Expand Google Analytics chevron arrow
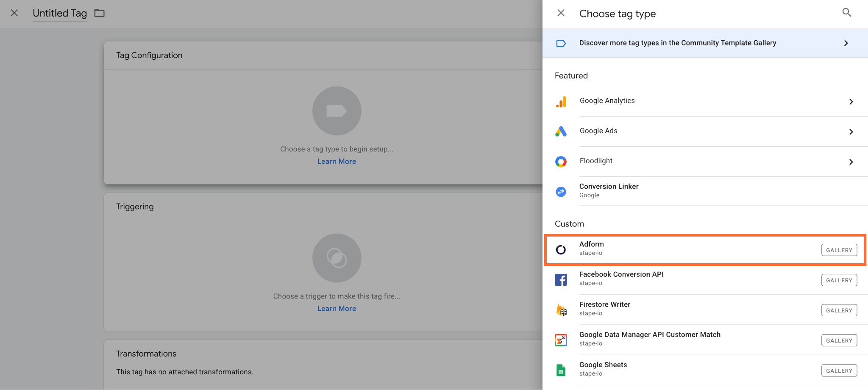The width and height of the screenshot is (868, 390). pyautogui.click(x=851, y=102)
